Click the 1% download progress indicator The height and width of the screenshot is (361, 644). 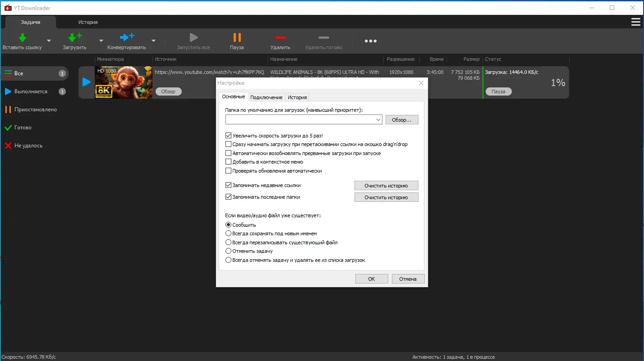point(558,82)
